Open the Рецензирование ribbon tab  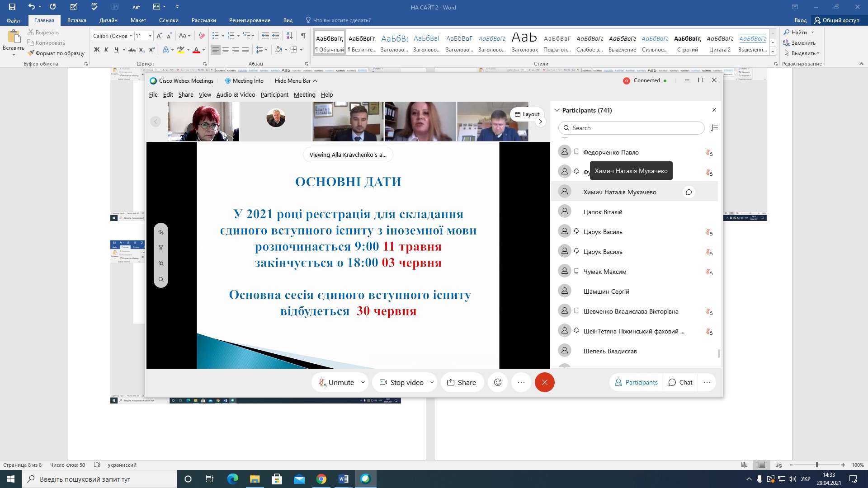pos(250,20)
